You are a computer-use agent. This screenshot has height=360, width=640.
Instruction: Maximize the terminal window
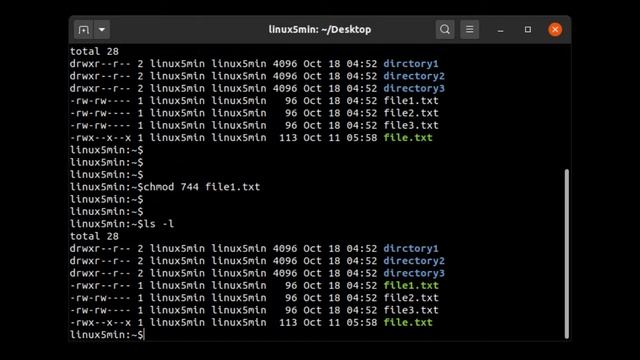click(528, 29)
